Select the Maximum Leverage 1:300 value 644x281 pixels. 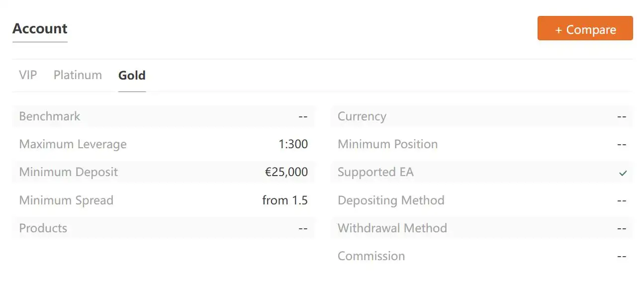click(293, 144)
